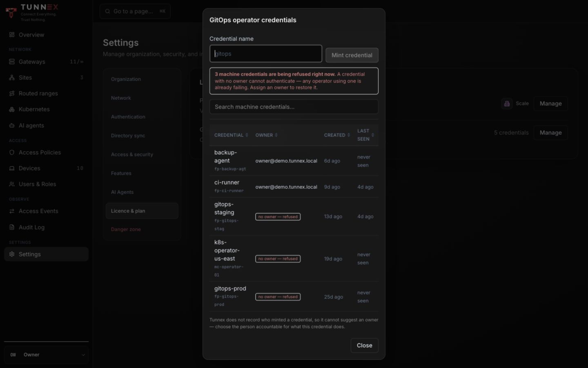Screen dimensions: 588x368
Task: Click the Tunnex logo icon
Action: coord(11,13)
